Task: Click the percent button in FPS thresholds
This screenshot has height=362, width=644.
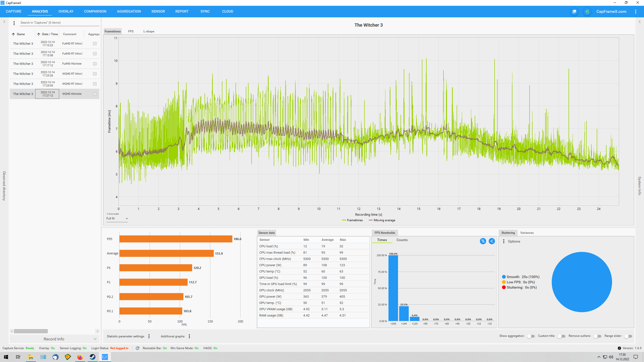Action: (x=483, y=241)
